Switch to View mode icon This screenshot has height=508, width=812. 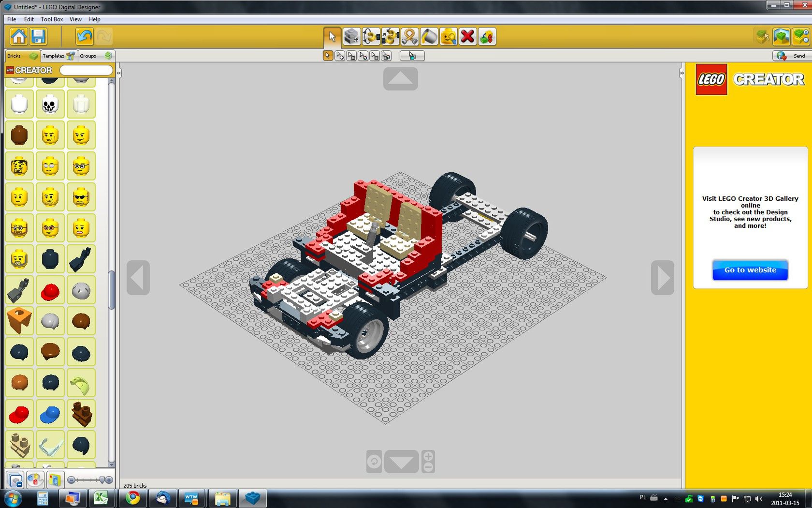[x=782, y=37]
